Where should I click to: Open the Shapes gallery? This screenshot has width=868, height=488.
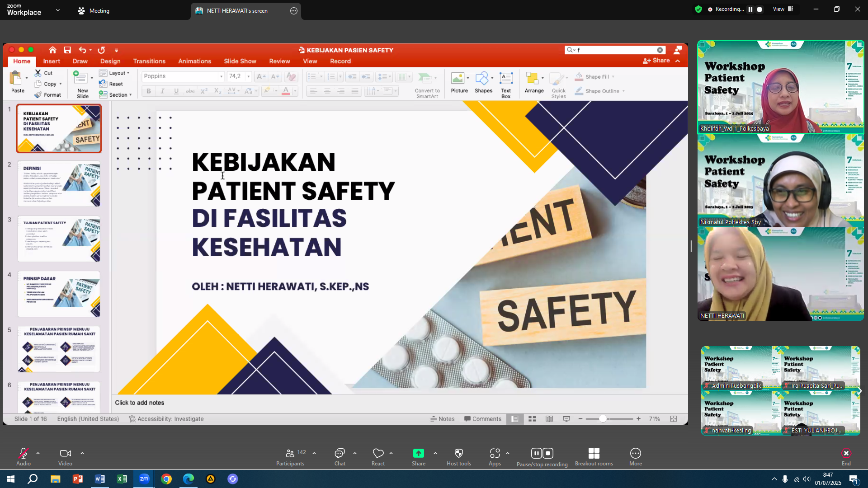tap(483, 83)
